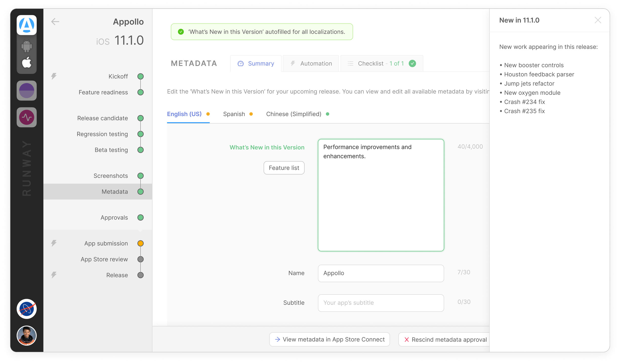Viewport: 620px width, 364px height.
Task: Close the New in 11.1.0 panel
Action: click(598, 20)
